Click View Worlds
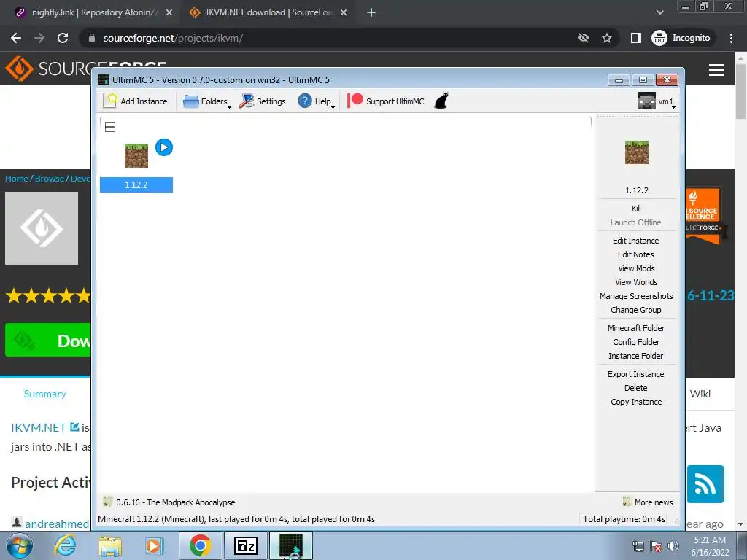 636,282
